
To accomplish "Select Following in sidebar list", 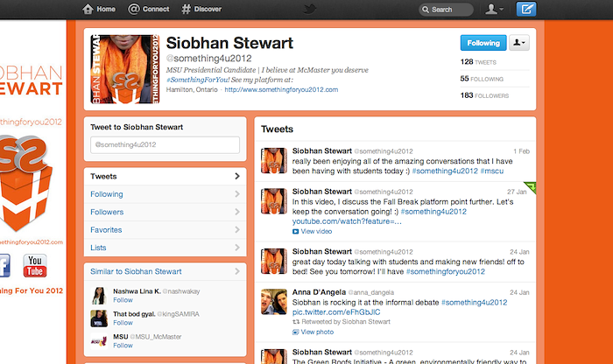I will (x=165, y=194).
